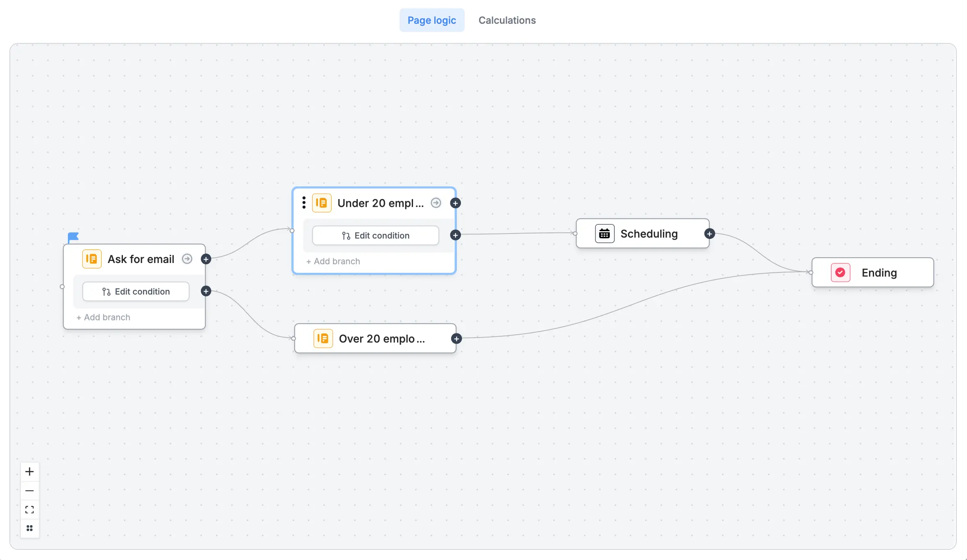This screenshot has height=560, width=967.
Task: Click Edit condition in Ask for email node
Action: click(x=136, y=291)
